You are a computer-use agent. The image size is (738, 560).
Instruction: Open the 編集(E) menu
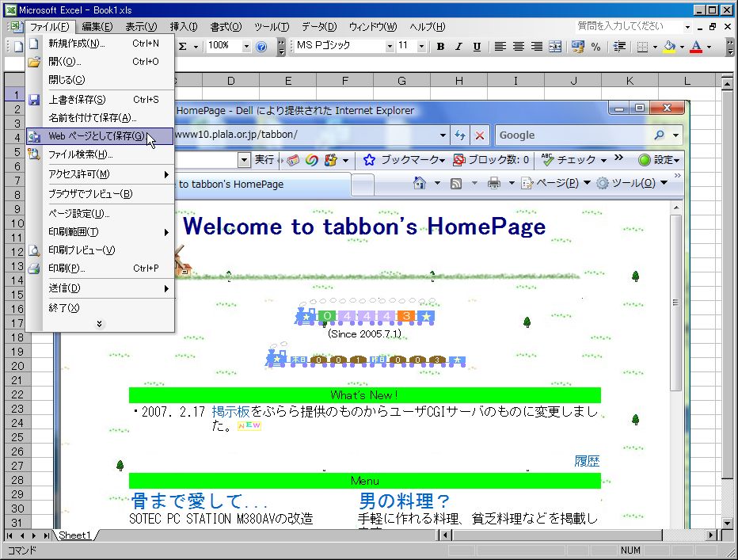(97, 27)
